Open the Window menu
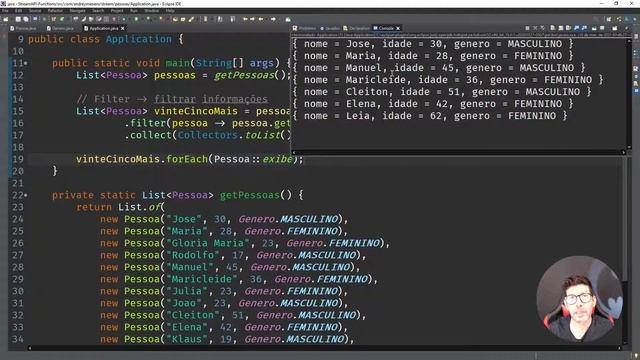The image size is (640, 360). tap(152, 11)
